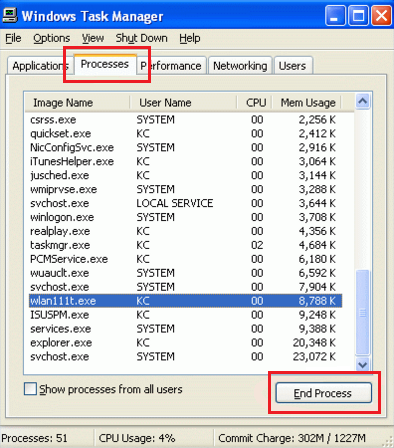Click the Commit Charge status entry
The height and width of the screenshot is (448, 394).
click(x=292, y=438)
